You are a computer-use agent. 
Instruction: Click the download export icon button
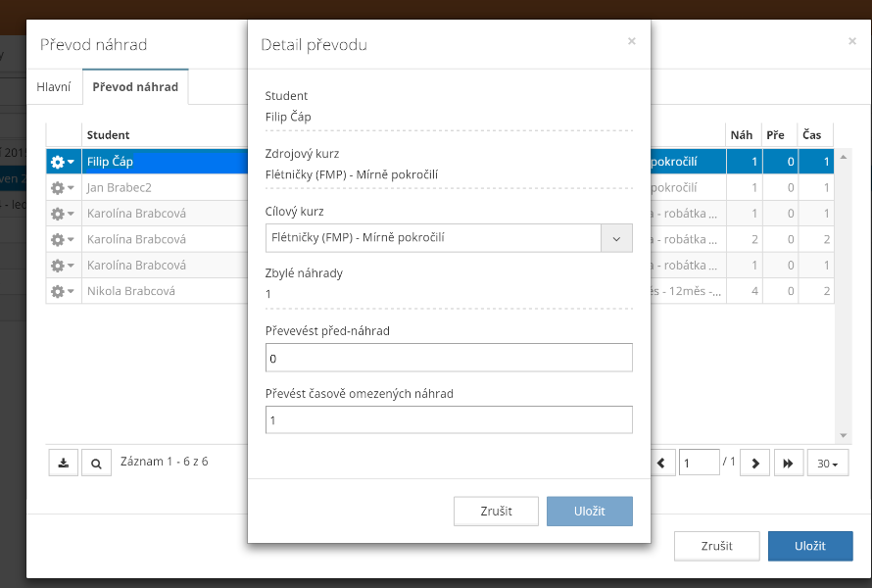click(64, 463)
